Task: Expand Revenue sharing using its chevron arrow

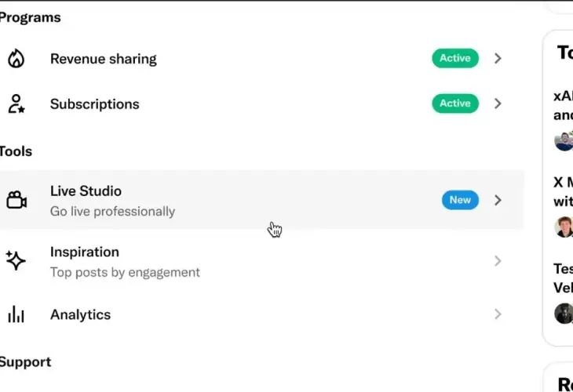Action: pyautogui.click(x=498, y=58)
